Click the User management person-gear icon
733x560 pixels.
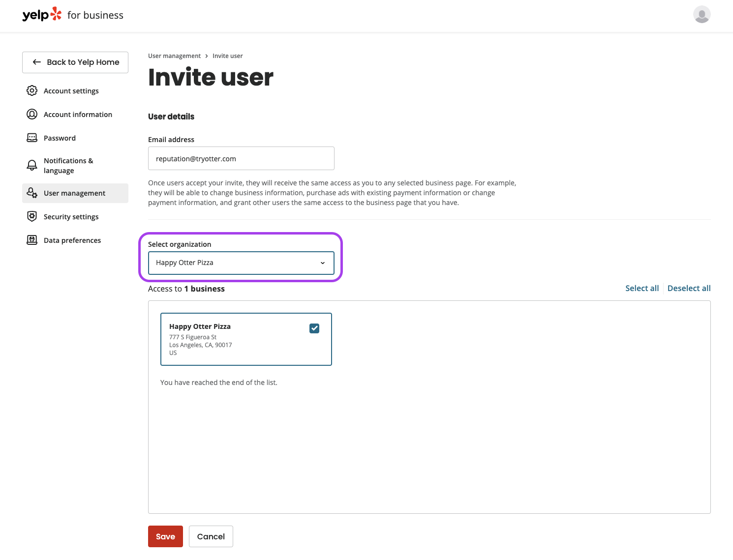[32, 193]
